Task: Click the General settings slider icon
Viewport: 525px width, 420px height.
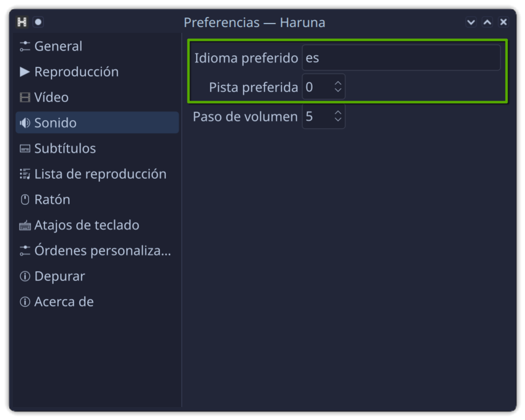Action: tap(25, 46)
